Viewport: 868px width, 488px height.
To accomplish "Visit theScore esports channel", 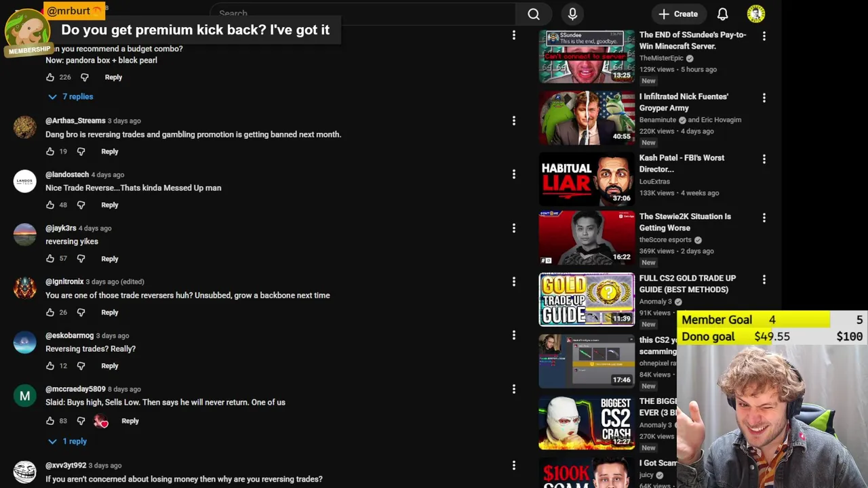I will pos(665,240).
